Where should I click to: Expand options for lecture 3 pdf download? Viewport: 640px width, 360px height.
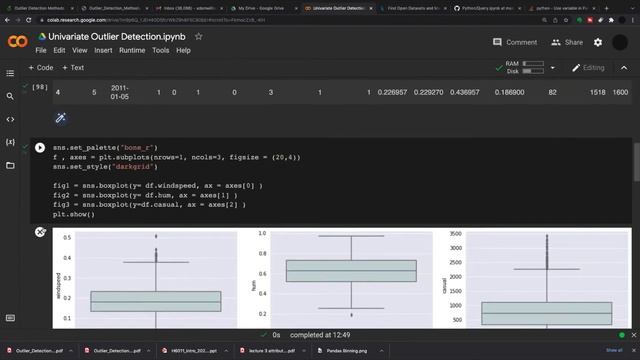pos(304,351)
